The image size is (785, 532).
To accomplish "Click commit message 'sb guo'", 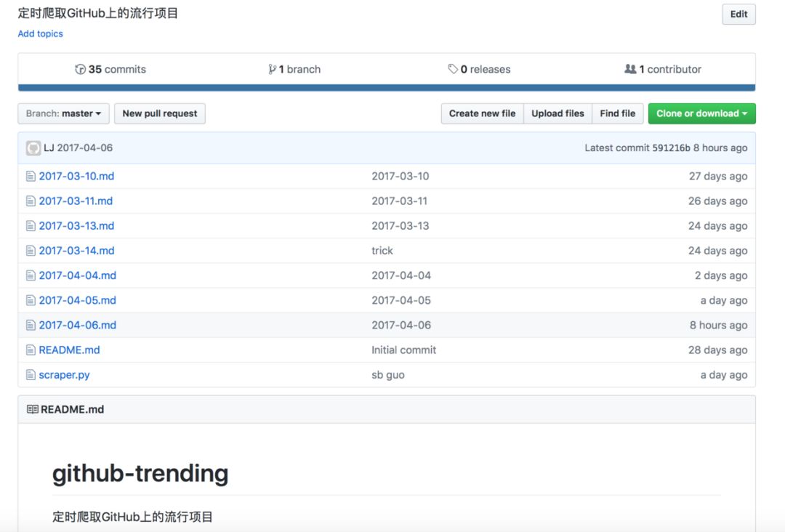I will 388,375.
